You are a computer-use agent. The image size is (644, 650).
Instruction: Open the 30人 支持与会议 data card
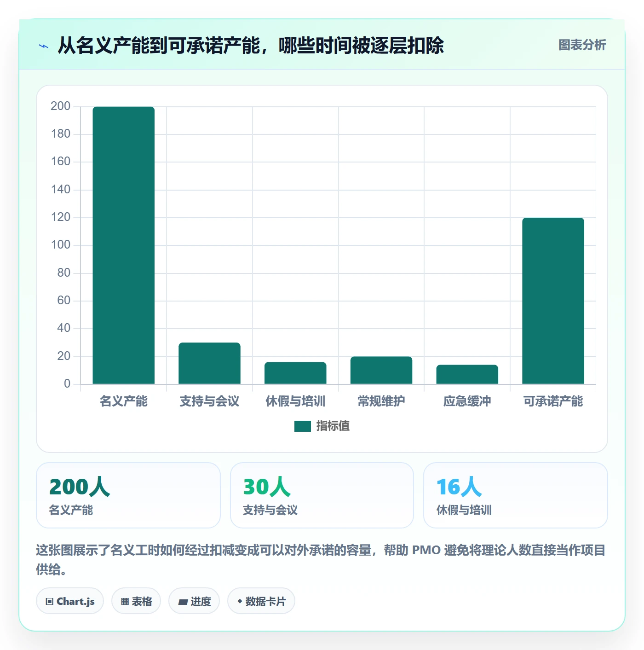[322, 495]
